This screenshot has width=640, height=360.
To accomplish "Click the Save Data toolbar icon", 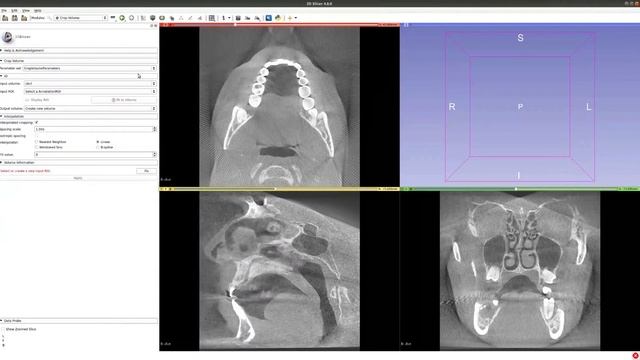I will point(24,18).
